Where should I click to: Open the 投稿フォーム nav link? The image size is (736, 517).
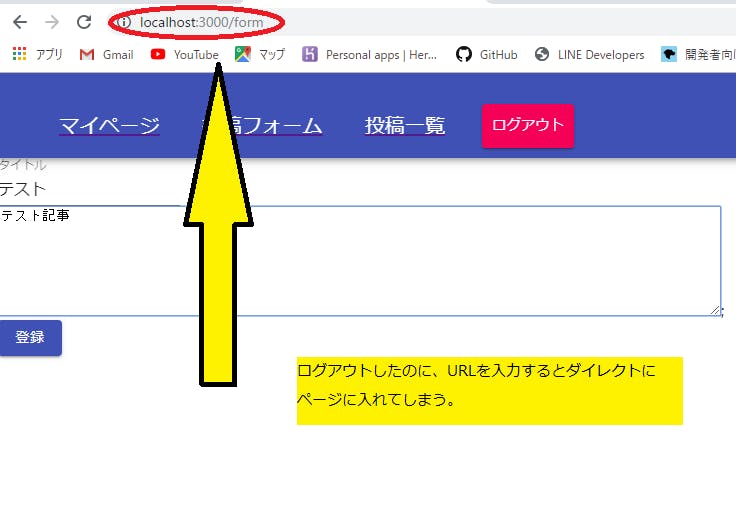coord(261,125)
